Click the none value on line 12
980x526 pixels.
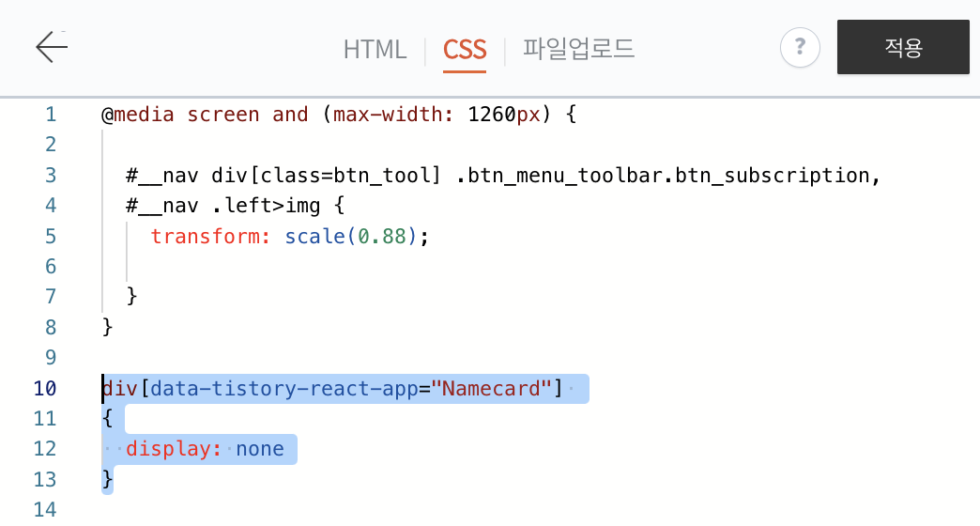(x=260, y=449)
